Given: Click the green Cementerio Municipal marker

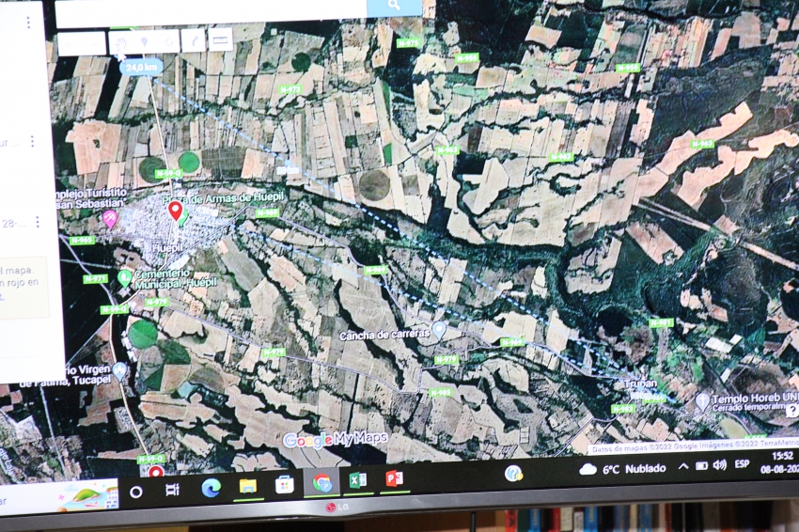Looking at the screenshot, I should (124, 278).
